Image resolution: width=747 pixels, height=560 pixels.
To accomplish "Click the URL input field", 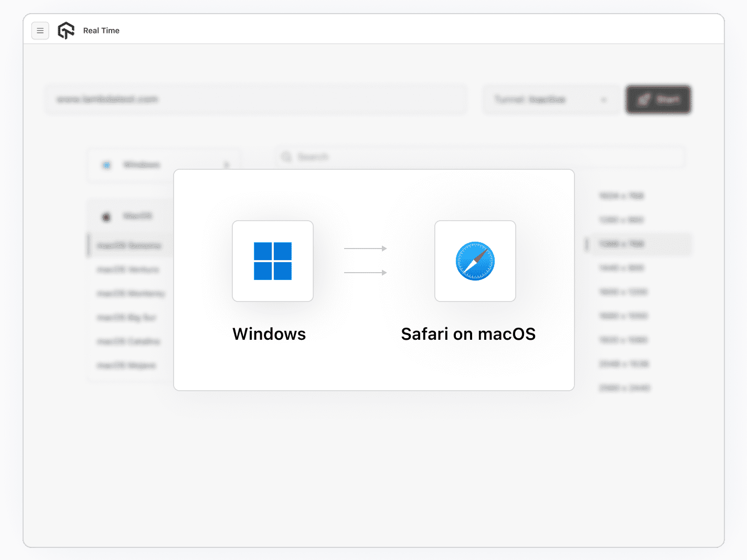I will point(255,100).
